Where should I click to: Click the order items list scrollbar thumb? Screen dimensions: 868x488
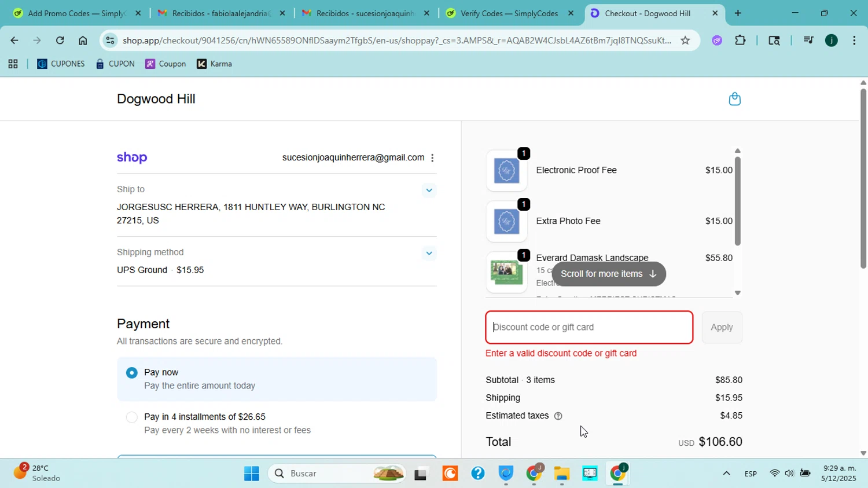pyautogui.click(x=737, y=201)
